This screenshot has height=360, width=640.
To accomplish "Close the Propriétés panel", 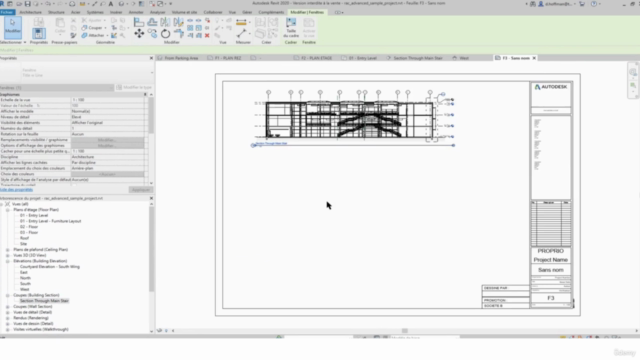I will (x=151, y=58).
